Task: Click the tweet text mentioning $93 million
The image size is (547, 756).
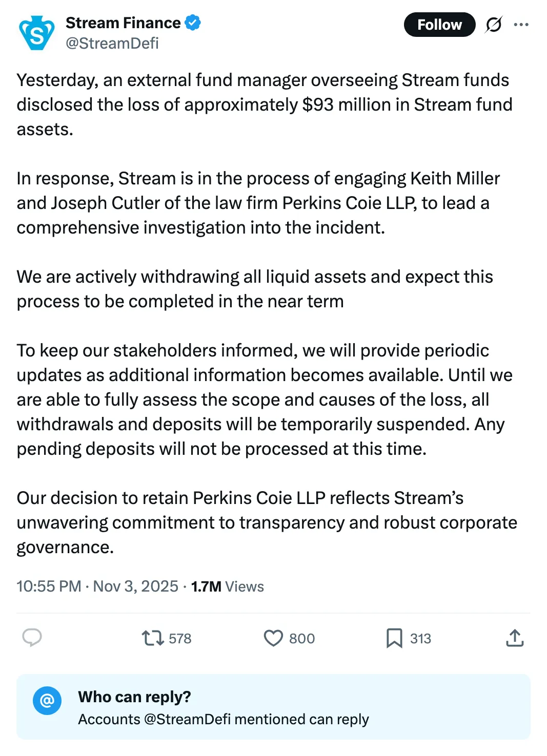Action: pyautogui.click(x=264, y=104)
